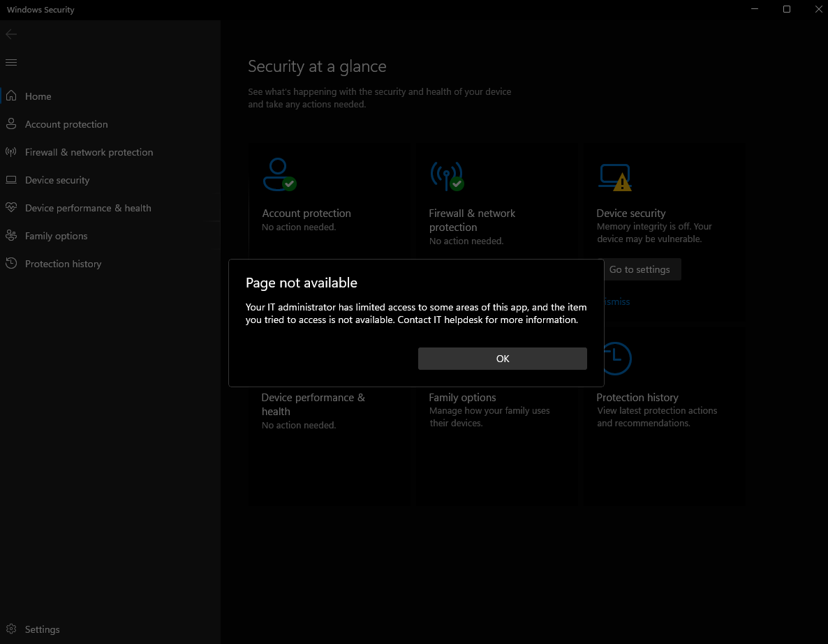Click the 'Memory integrity is off' message
The height and width of the screenshot is (644, 828).
pyautogui.click(x=654, y=233)
